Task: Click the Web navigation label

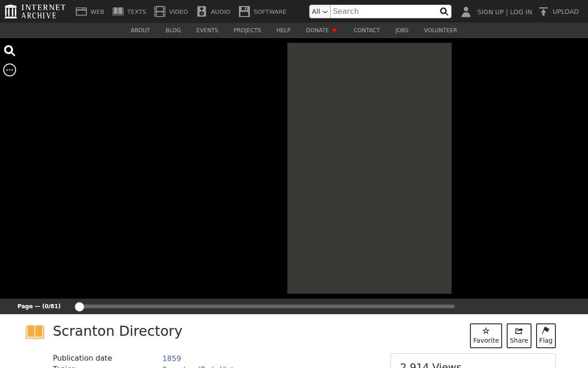Action: [97, 12]
